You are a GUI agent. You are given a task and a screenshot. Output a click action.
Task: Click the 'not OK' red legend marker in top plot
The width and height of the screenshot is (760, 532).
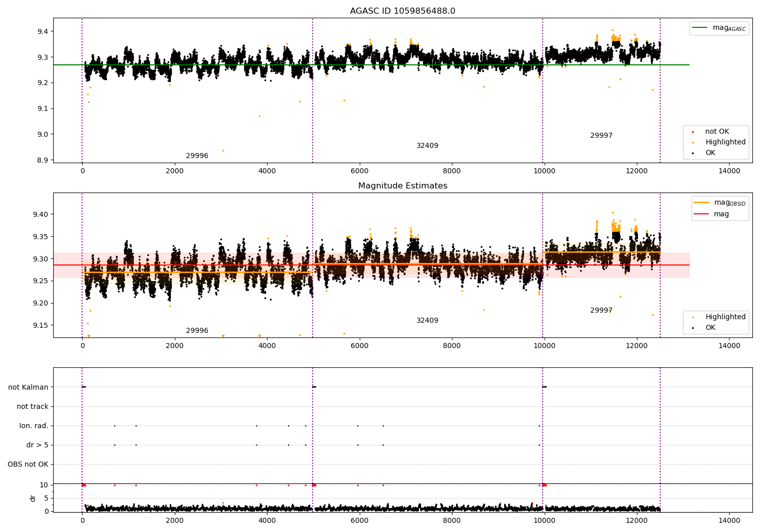point(693,132)
